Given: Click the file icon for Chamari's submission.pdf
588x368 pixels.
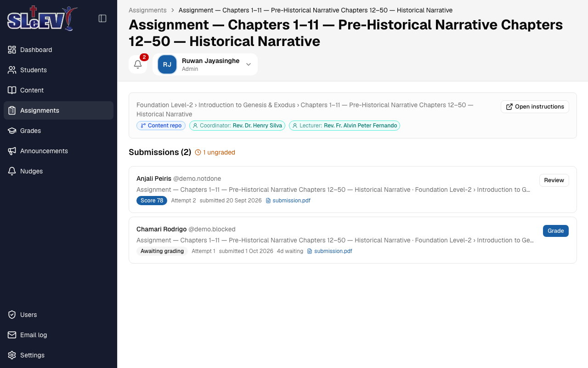Looking at the screenshot, I should [310, 251].
